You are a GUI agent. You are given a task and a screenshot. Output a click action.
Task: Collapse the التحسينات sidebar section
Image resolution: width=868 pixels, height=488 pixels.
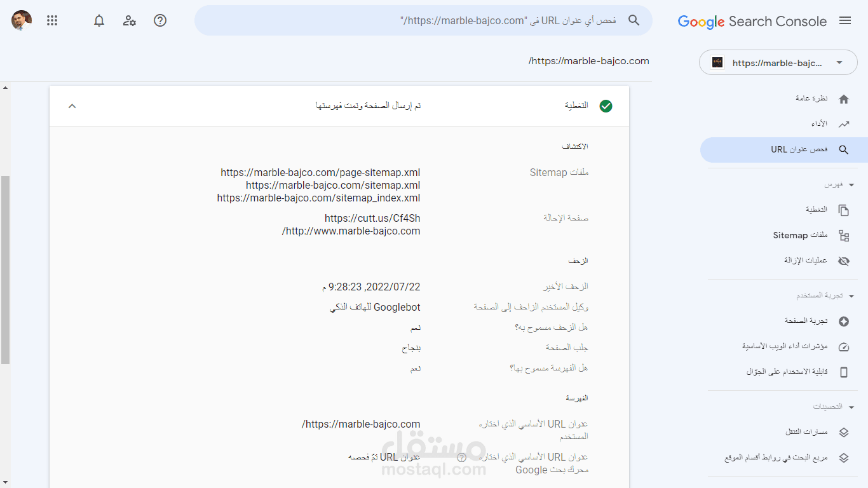[851, 407]
